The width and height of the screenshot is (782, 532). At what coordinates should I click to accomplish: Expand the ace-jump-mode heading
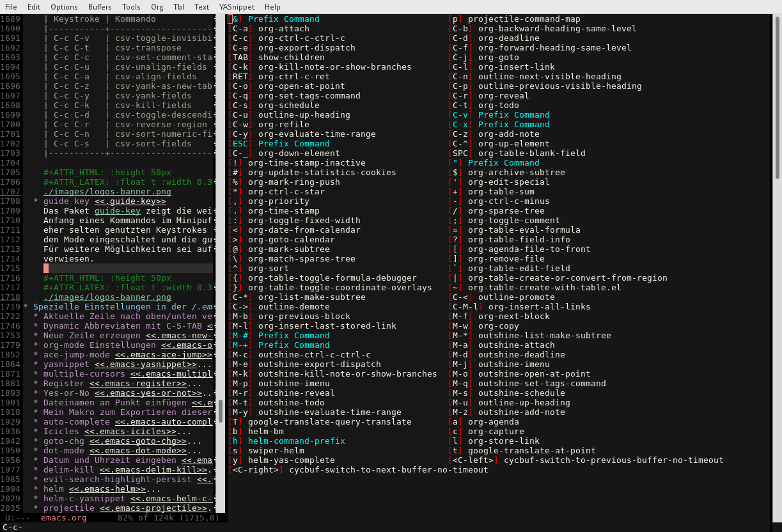(77, 354)
